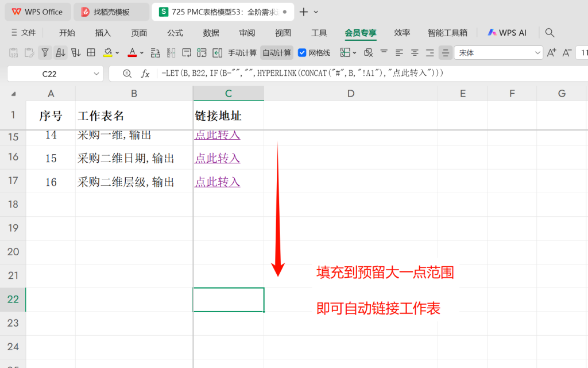
Task: Open the 插入 Insert tab
Action: point(103,33)
